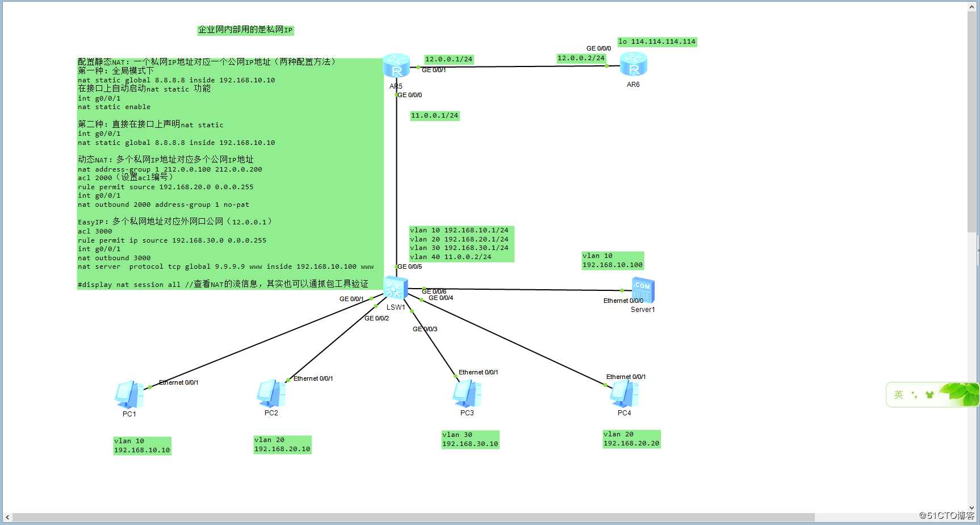The image size is (980, 525).
Task: Click the PC3 vlan 30 192.168.30.10 label
Action: tap(470, 439)
